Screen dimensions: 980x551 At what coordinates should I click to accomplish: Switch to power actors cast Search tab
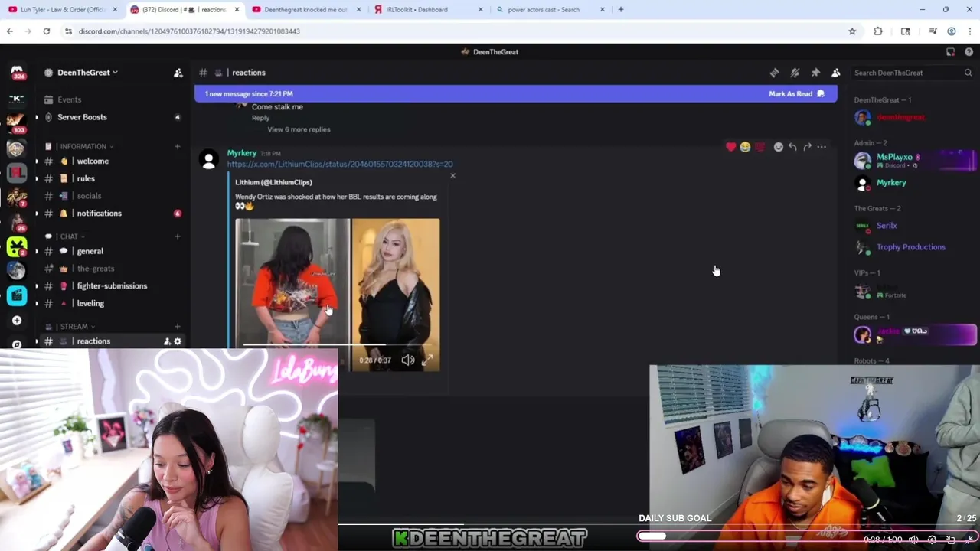coord(550,10)
